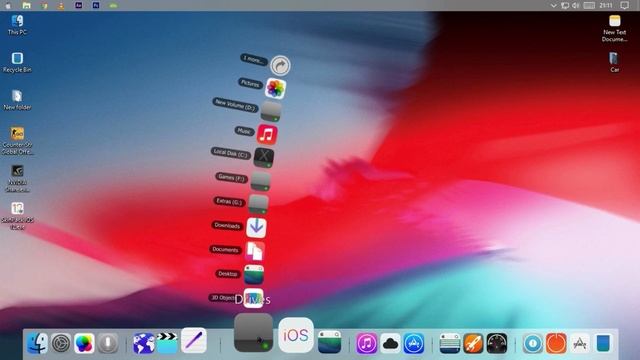Switch to After Effects taskbar icon

tap(78, 5)
